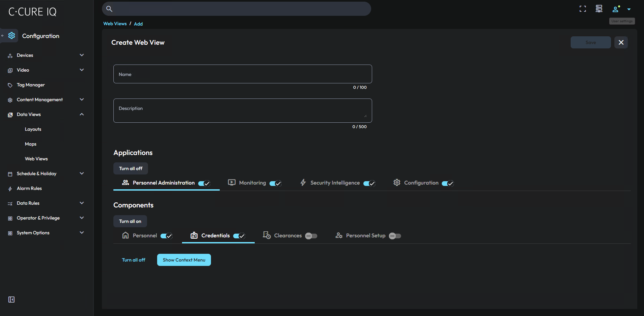Expand Operator & Privilege section
Image resolution: width=644 pixels, height=316 pixels.
[82, 218]
